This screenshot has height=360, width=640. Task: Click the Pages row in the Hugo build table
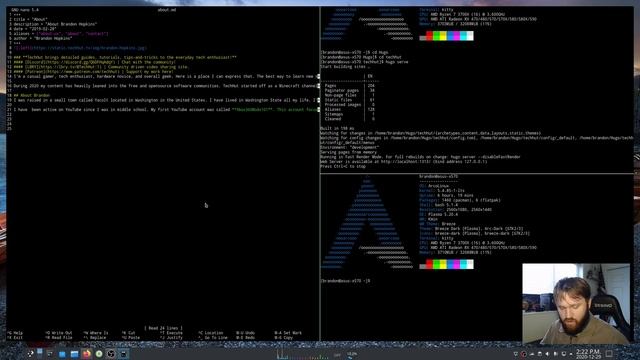coord(349,86)
